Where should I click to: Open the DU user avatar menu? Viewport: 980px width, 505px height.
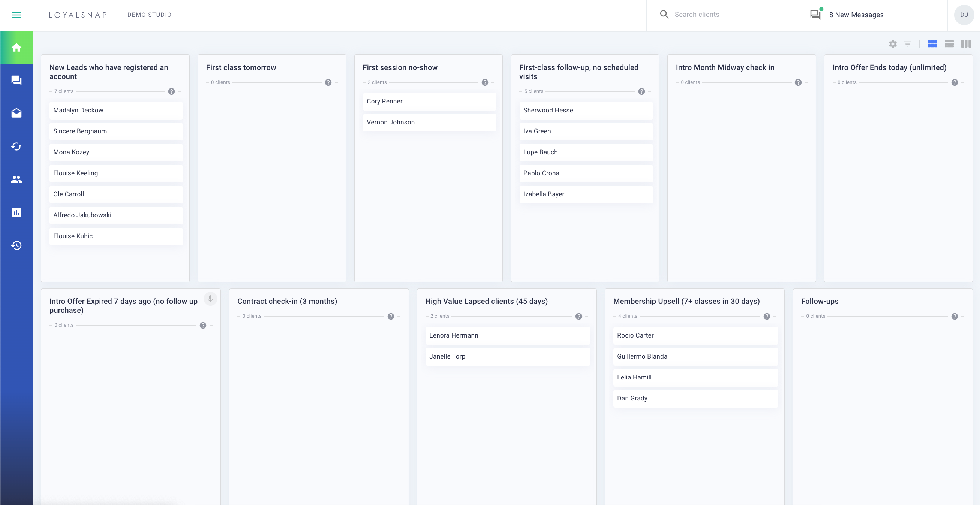[964, 15]
